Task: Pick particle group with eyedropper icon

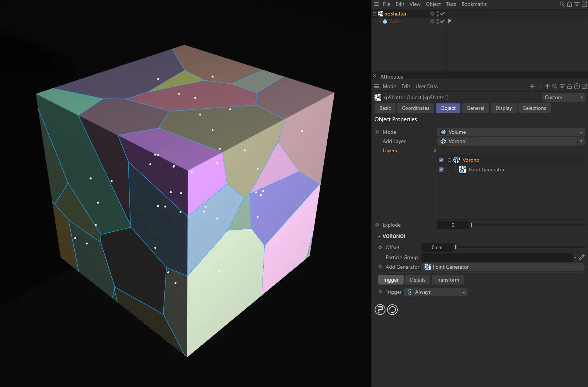Action: [x=582, y=257]
